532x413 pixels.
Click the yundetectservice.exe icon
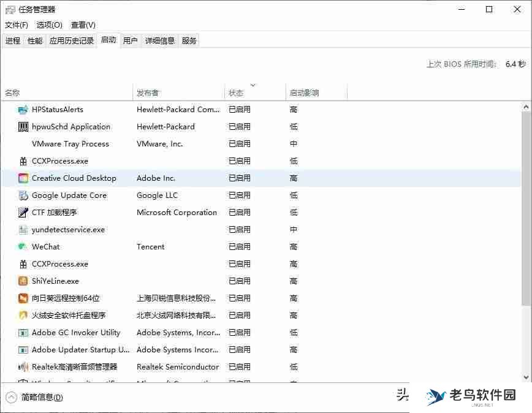pyautogui.click(x=23, y=230)
